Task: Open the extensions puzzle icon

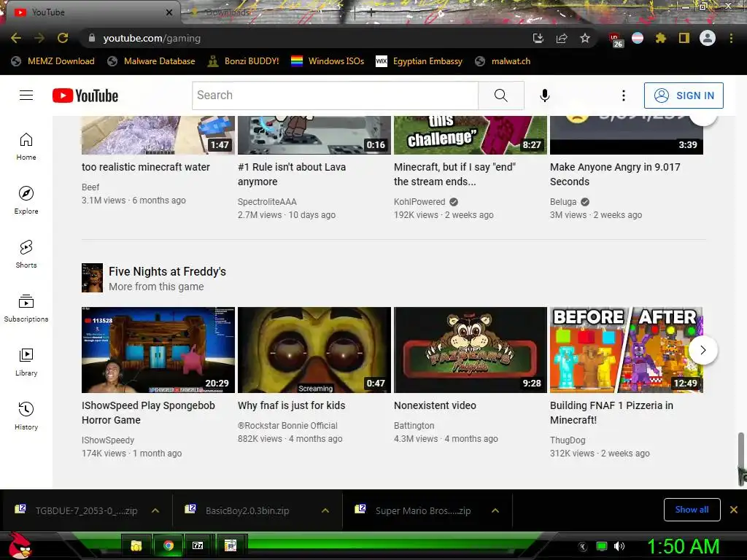Action: (660, 38)
